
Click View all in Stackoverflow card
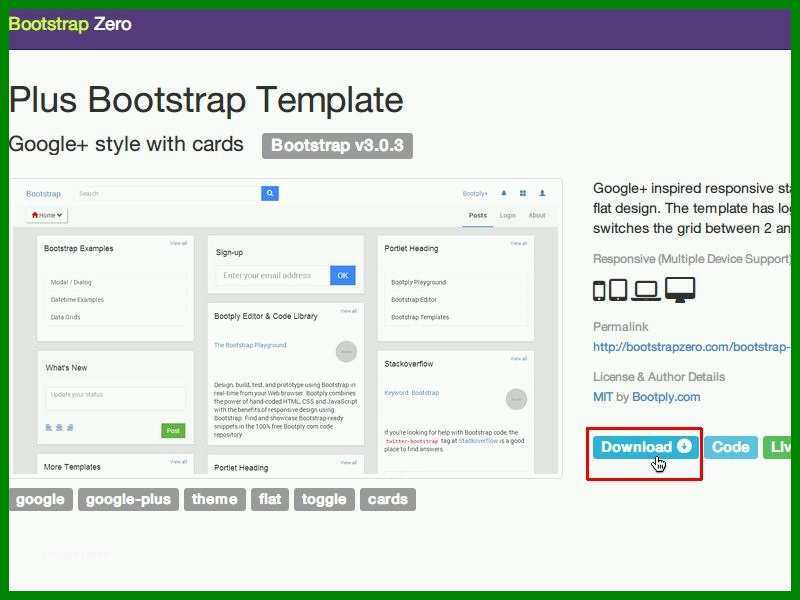(x=519, y=359)
